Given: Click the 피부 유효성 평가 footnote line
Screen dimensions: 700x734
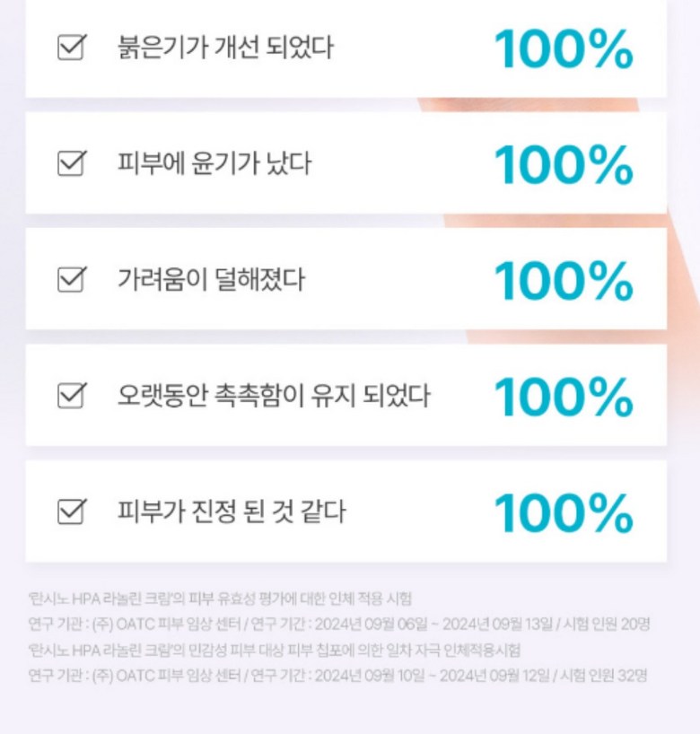Looking at the screenshot, I should click(x=220, y=598).
